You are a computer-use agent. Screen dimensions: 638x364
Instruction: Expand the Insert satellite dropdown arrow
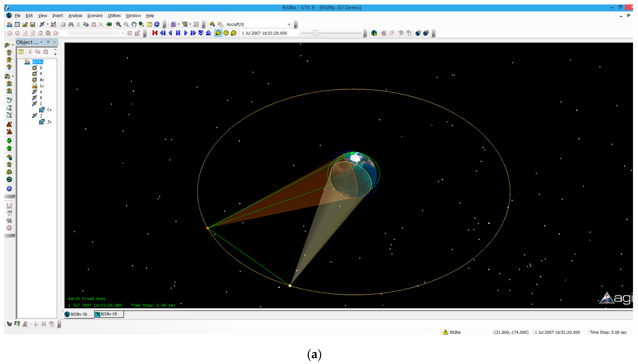point(47,24)
